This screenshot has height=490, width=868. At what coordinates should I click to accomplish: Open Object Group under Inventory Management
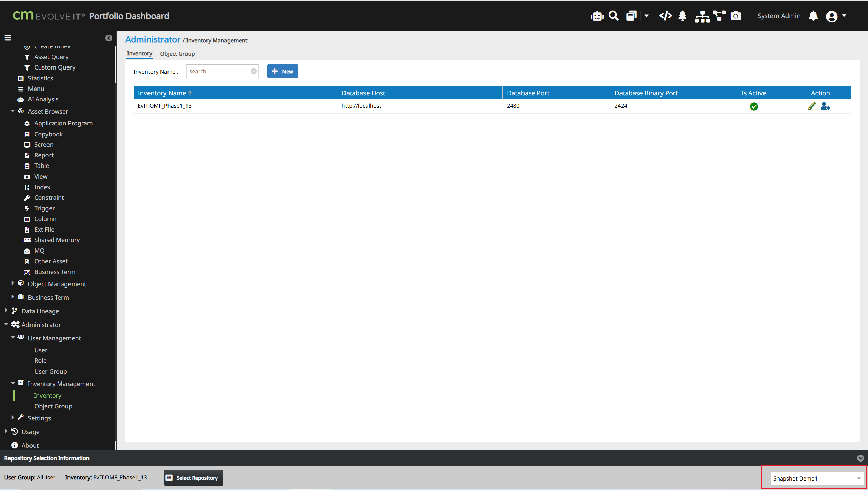[x=53, y=406]
